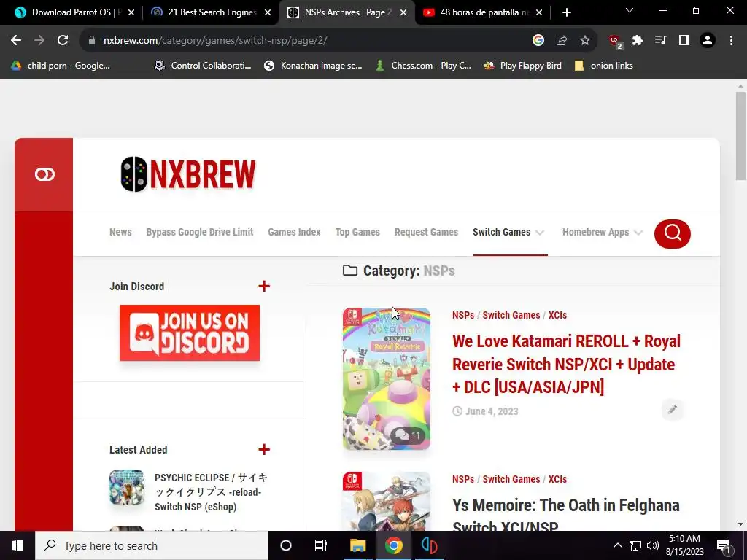Click the pencil edit icon on Katamari post

pyautogui.click(x=672, y=410)
